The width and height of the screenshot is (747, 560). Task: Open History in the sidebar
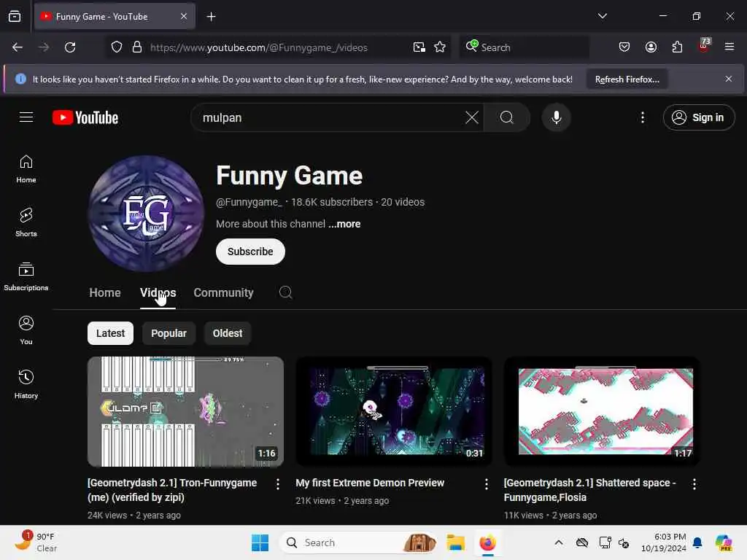pyautogui.click(x=26, y=384)
